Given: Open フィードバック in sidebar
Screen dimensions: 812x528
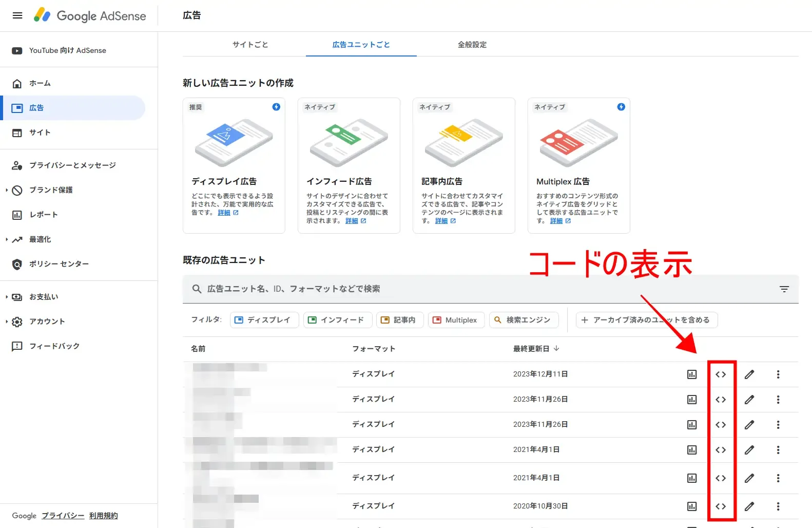Looking at the screenshot, I should (54, 346).
